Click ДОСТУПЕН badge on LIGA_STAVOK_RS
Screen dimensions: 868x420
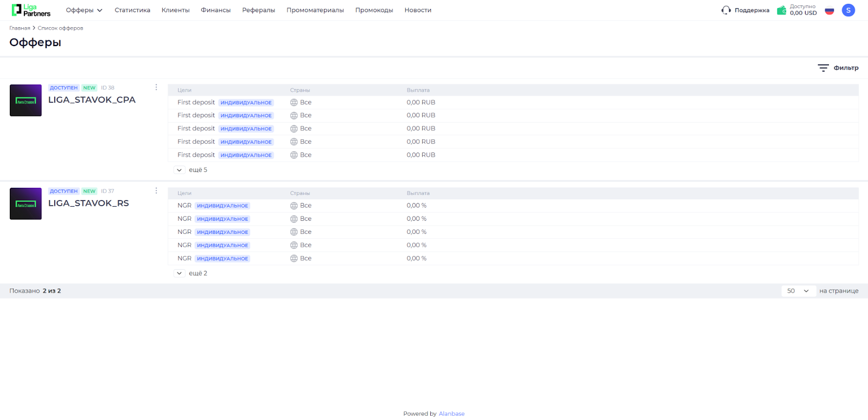(64, 191)
